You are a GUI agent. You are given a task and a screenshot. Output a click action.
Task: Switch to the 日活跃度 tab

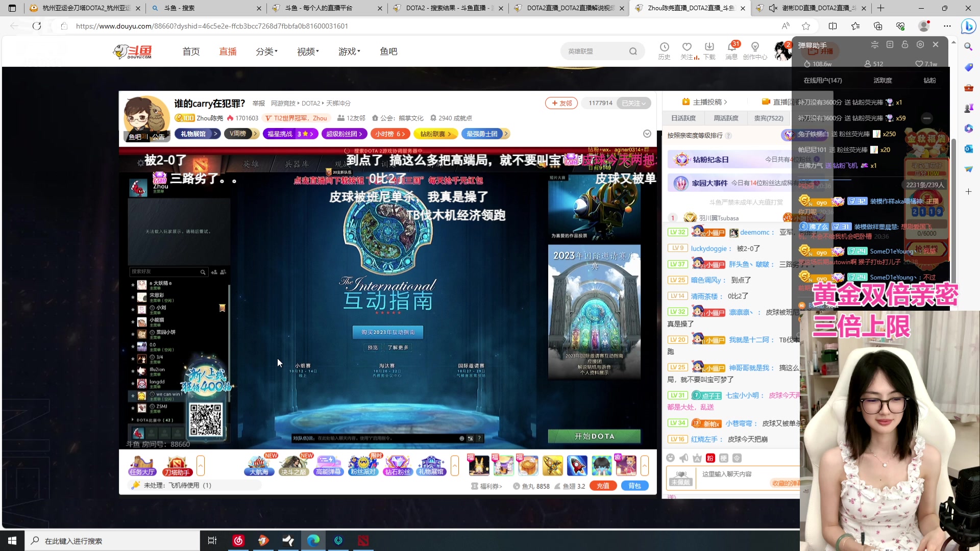click(683, 118)
